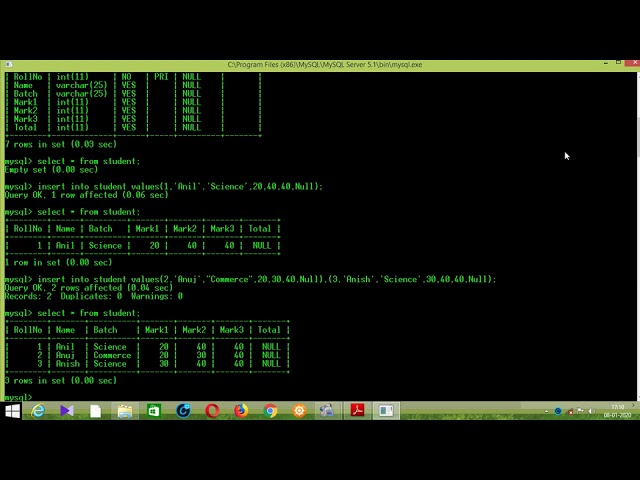Click 'Mark3' header in the last result table
The width and height of the screenshot is (640, 480).
click(x=231, y=330)
